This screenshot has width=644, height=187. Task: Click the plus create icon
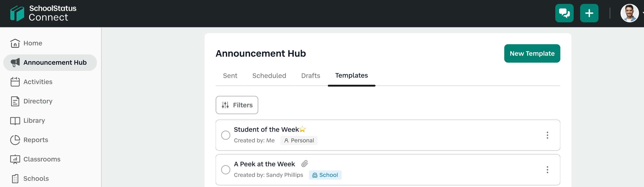[x=589, y=13]
